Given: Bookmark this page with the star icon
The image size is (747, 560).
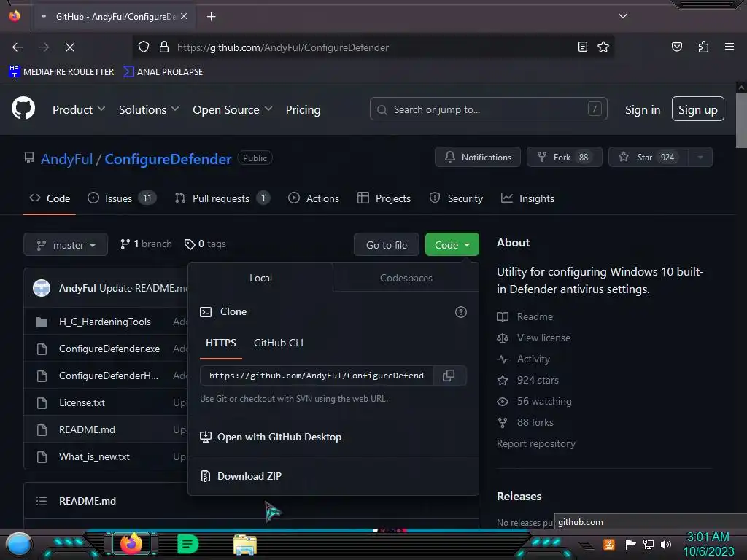Looking at the screenshot, I should tap(603, 47).
